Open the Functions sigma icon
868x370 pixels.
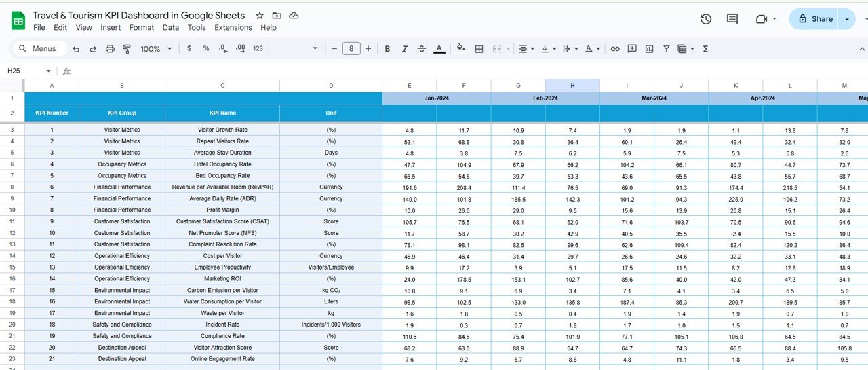(705, 49)
